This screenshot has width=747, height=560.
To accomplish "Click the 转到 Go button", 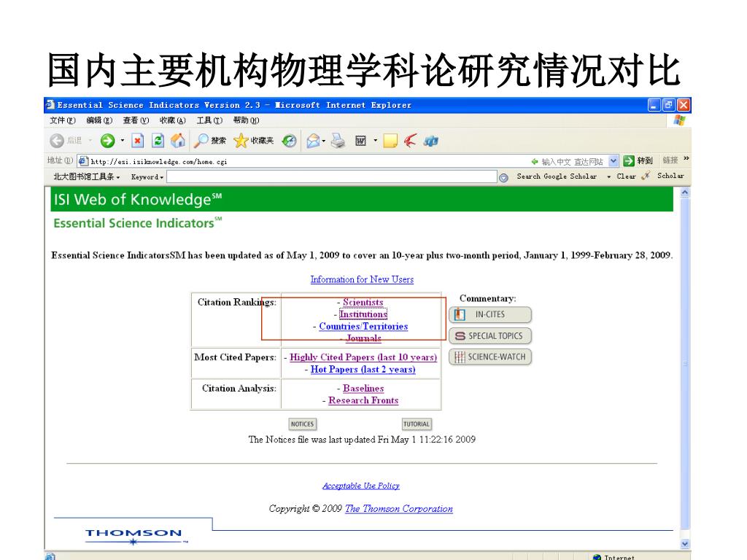I will (638, 161).
